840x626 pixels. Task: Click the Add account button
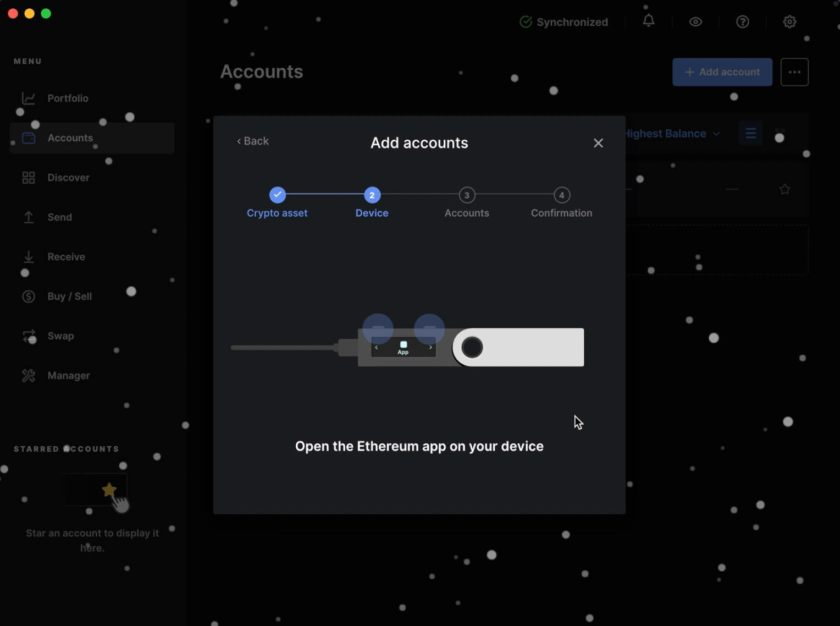click(722, 72)
